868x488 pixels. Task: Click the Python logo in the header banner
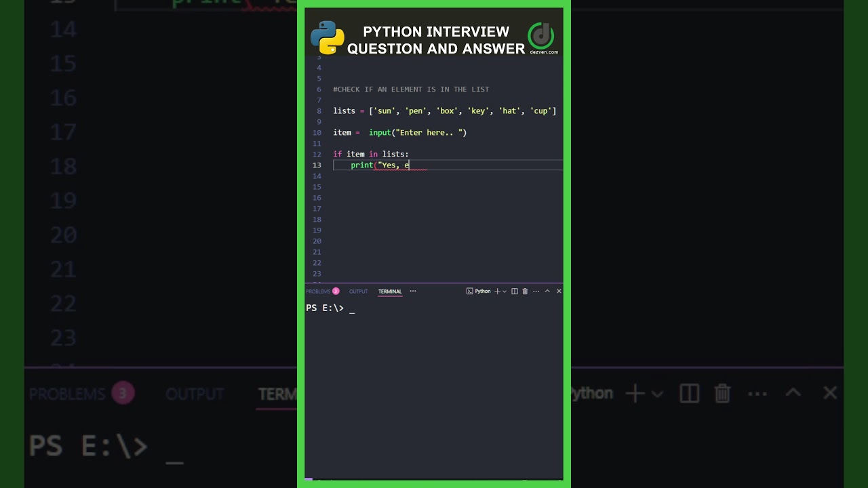point(328,38)
